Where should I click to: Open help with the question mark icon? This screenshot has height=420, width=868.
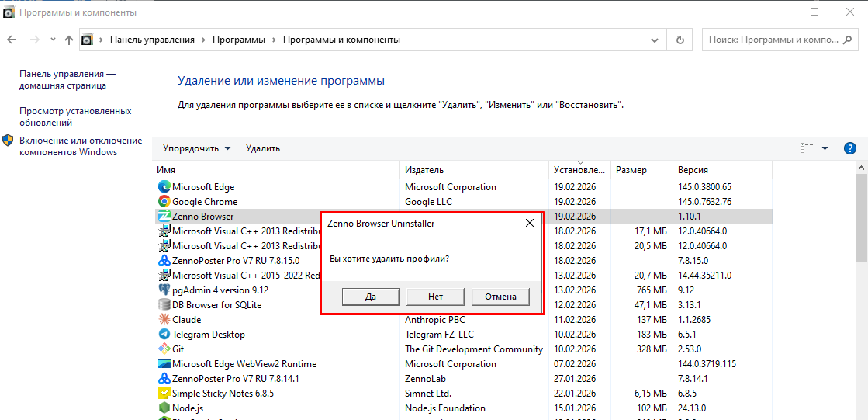pyautogui.click(x=849, y=148)
